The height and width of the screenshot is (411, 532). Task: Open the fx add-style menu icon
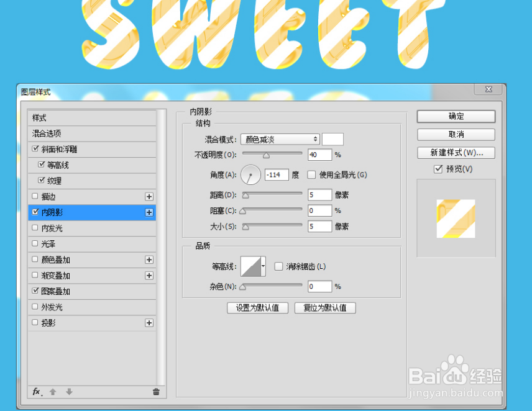[37, 392]
